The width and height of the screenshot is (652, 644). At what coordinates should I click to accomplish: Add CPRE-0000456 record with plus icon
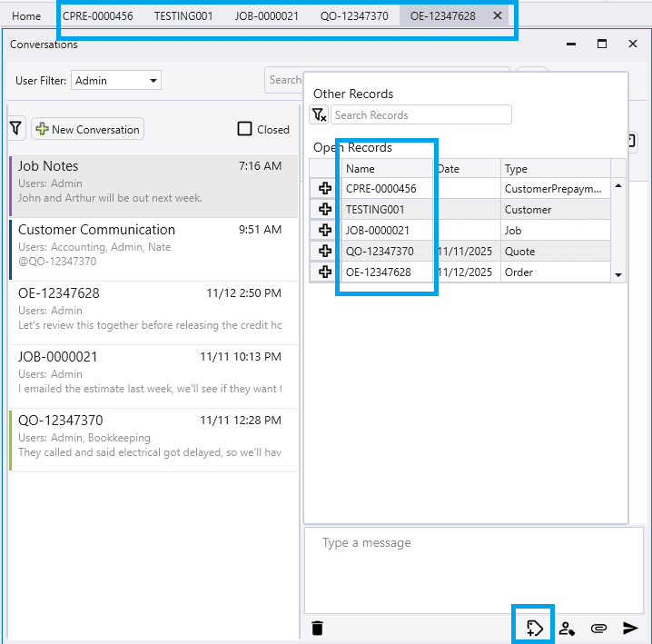point(325,189)
